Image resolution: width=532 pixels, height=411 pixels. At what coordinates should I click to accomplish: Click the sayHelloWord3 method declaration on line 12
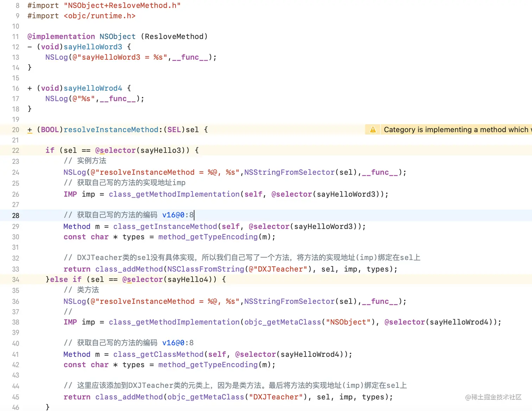(93, 47)
